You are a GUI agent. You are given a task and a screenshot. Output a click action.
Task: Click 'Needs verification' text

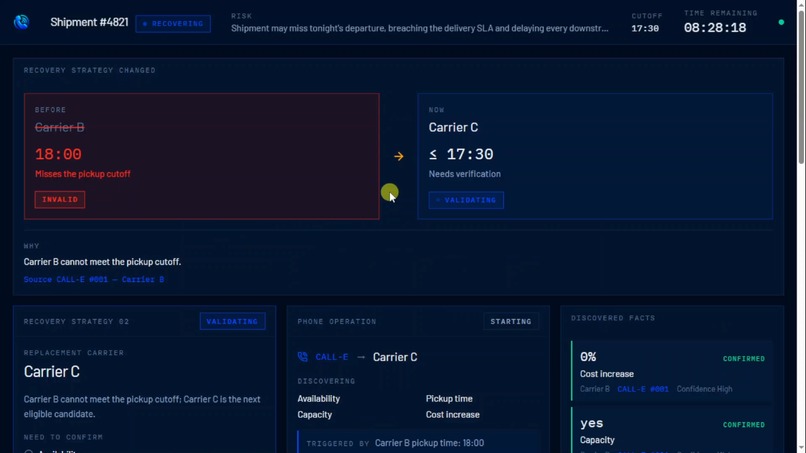coord(465,174)
